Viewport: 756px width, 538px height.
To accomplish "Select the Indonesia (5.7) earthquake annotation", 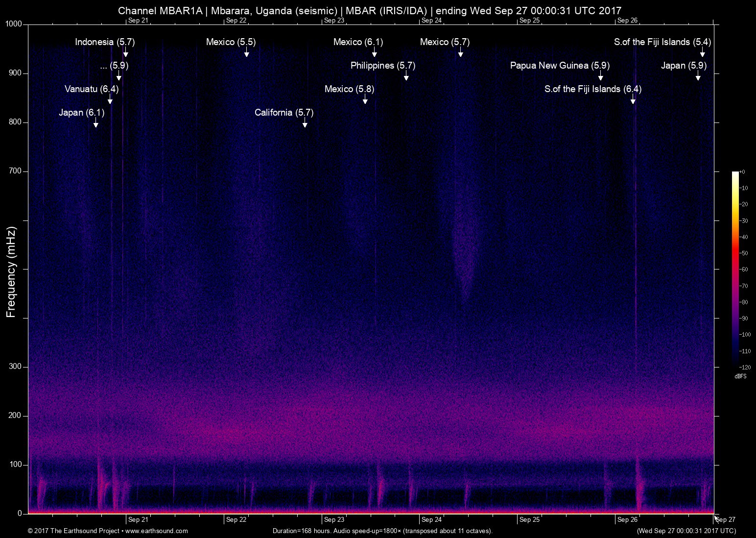I will [104, 42].
